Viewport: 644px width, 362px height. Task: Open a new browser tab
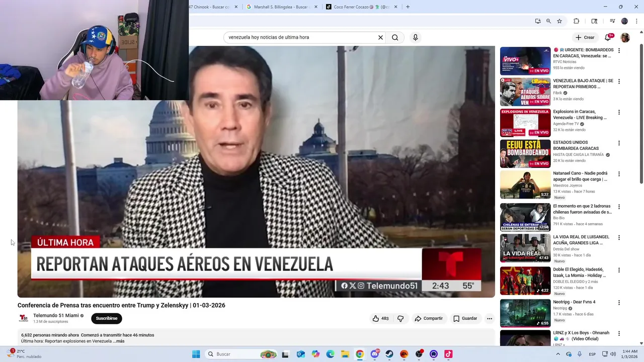pyautogui.click(x=408, y=7)
